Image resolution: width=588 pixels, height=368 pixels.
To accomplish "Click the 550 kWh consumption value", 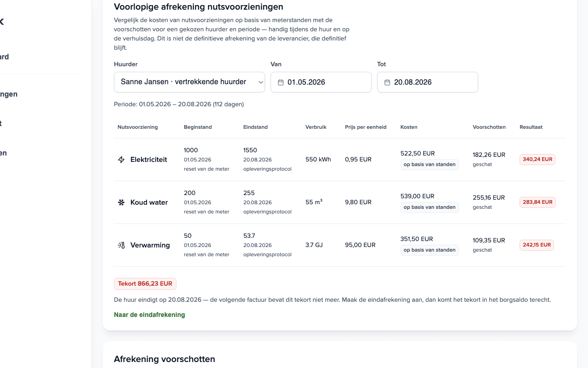I will (x=318, y=160).
